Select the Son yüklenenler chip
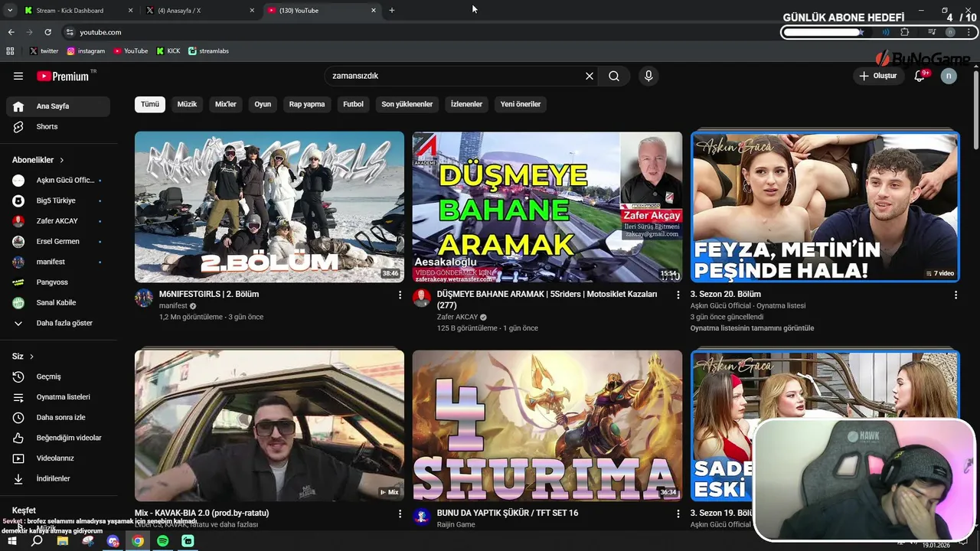Viewport: 980px width, 551px height. tap(407, 104)
